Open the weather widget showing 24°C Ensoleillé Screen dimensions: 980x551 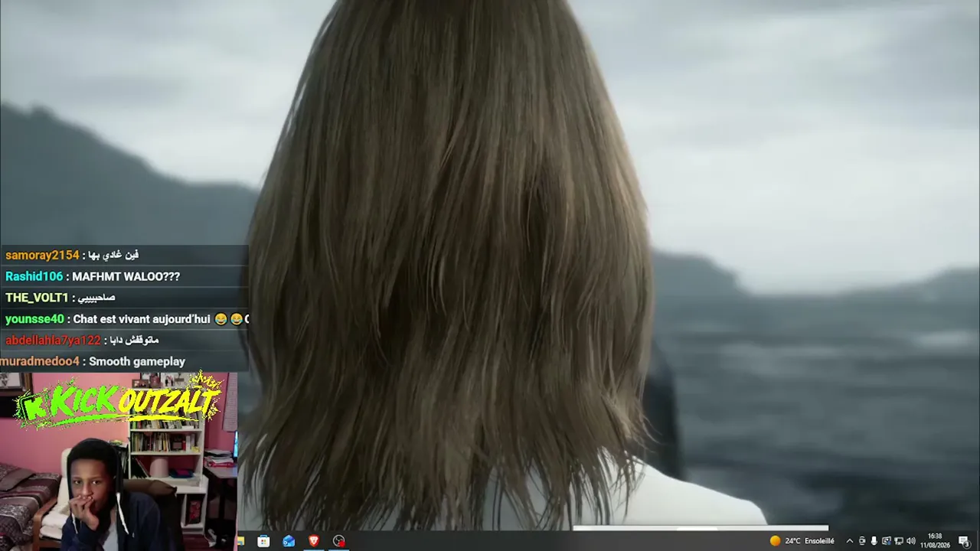[x=802, y=541]
